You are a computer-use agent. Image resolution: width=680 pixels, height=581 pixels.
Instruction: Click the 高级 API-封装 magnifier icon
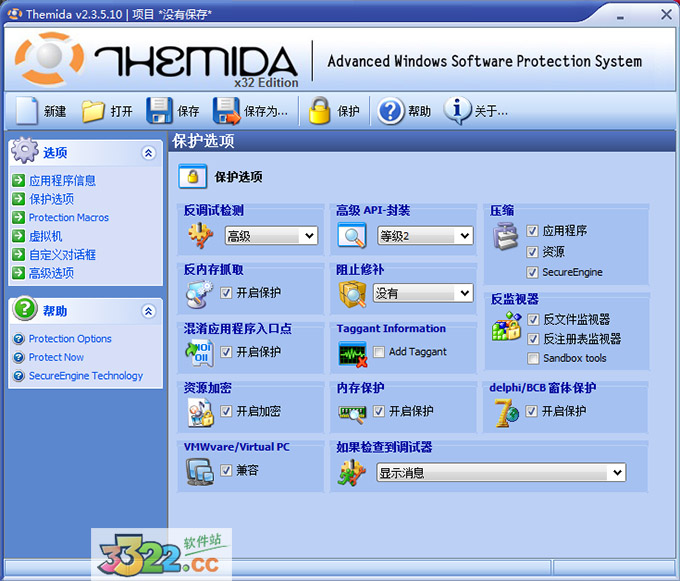[352, 235]
